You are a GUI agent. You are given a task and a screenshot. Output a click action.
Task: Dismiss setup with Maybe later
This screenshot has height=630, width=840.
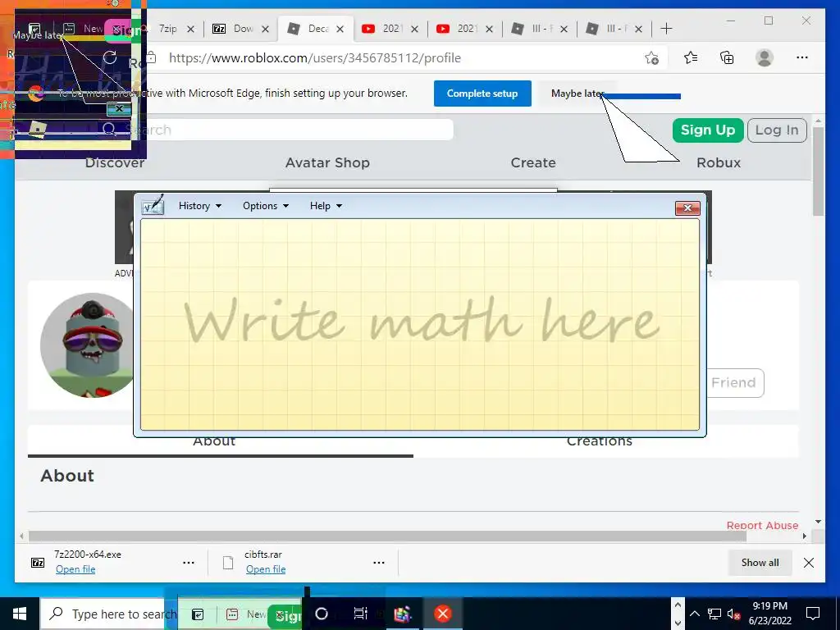coord(577,94)
